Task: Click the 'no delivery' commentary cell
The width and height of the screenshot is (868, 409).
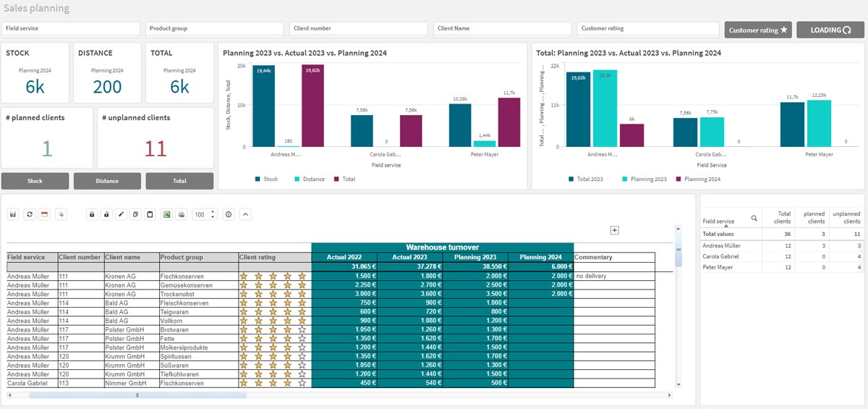Action: click(614, 276)
